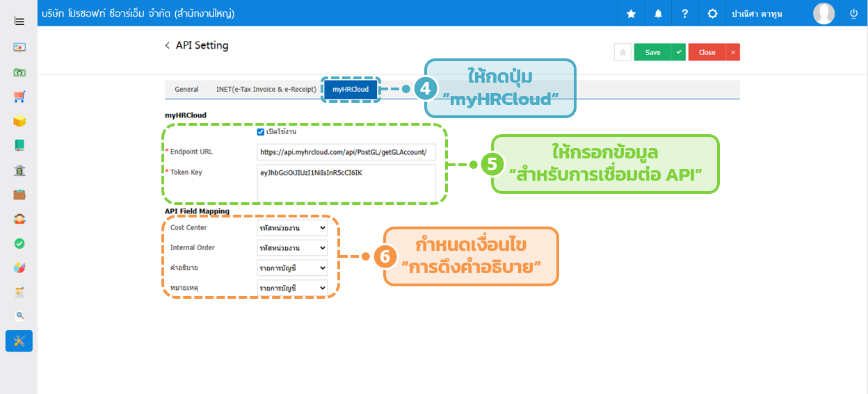Switch to INET(e-Tax Invoice & e-Receipt) tab
868x394 pixels.
(266, 90)
